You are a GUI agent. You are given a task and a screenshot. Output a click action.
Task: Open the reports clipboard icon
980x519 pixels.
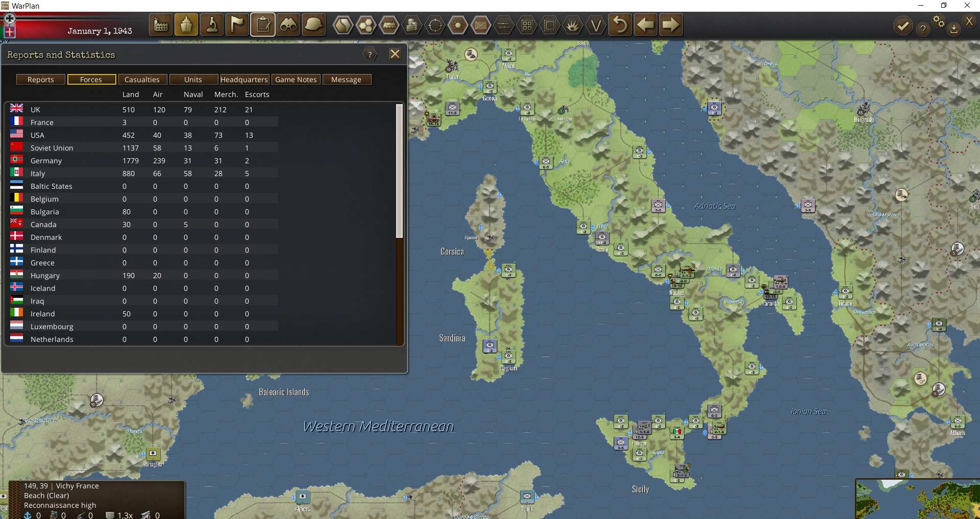pos(263,25)
